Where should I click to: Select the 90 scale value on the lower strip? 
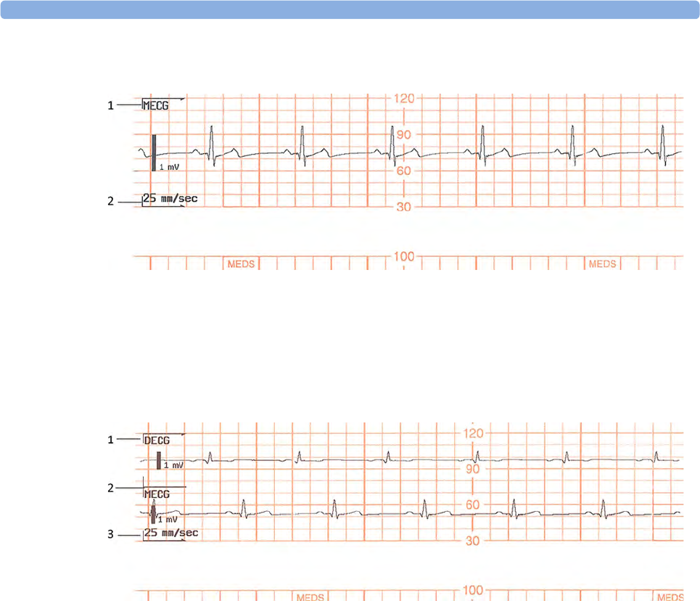pyautogui.click(x=472, y=469)
